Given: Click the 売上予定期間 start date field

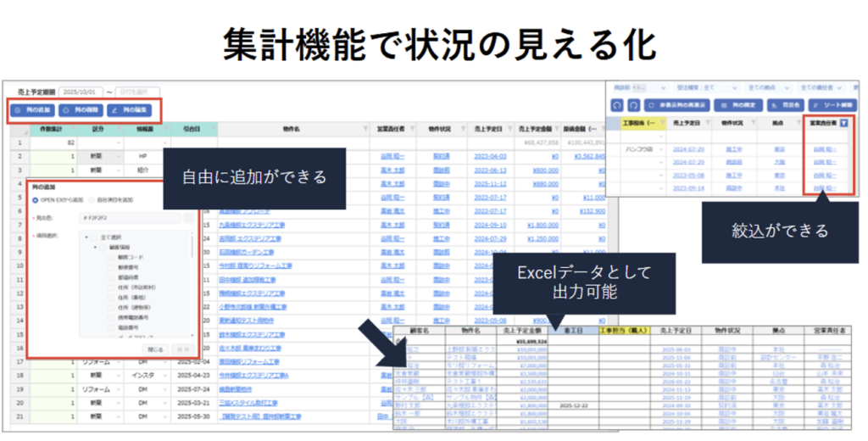Looking at the screenshot, I should point(81,91).
